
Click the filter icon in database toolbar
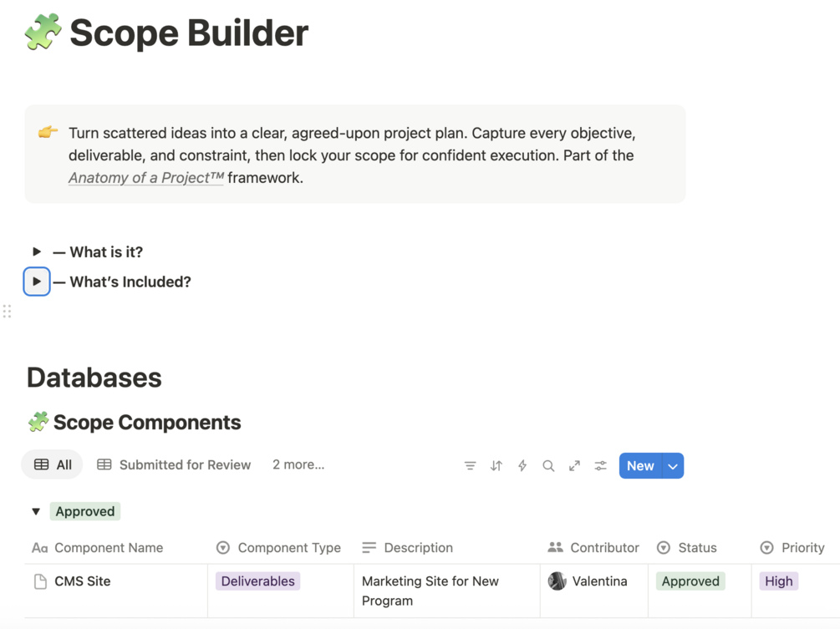coord(470,466)
